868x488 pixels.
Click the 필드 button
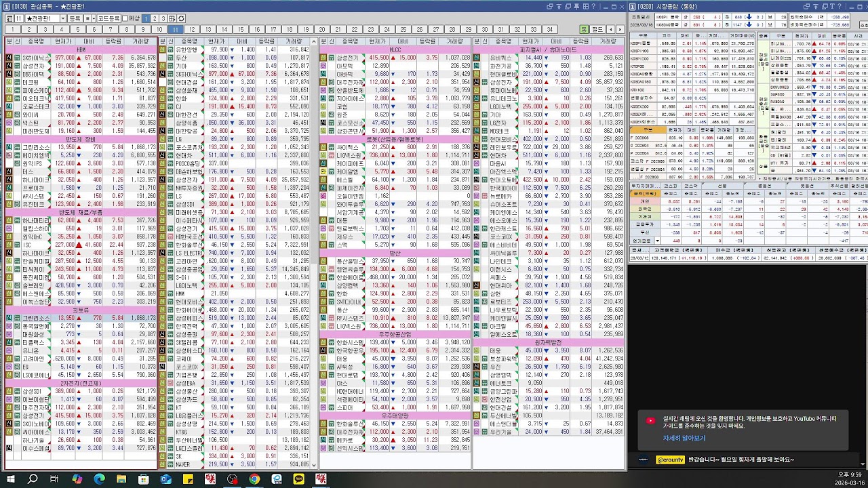click(x=597, y=29)
